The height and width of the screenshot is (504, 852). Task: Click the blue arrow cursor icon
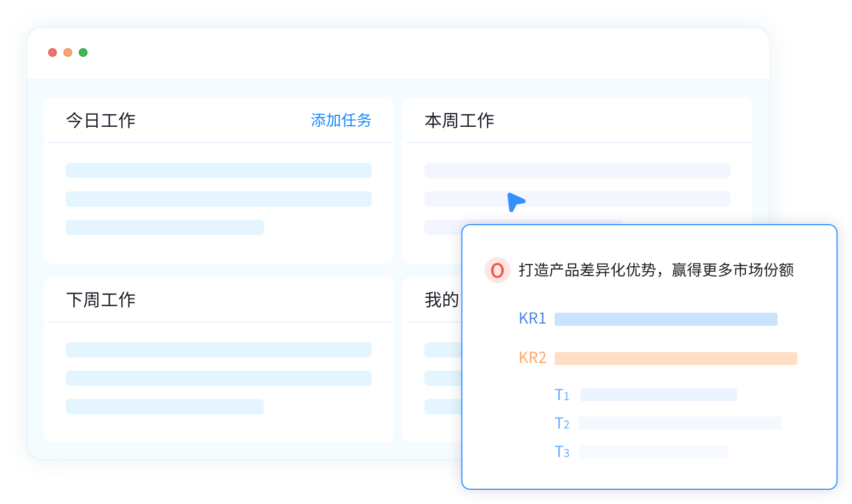[515, 202]
